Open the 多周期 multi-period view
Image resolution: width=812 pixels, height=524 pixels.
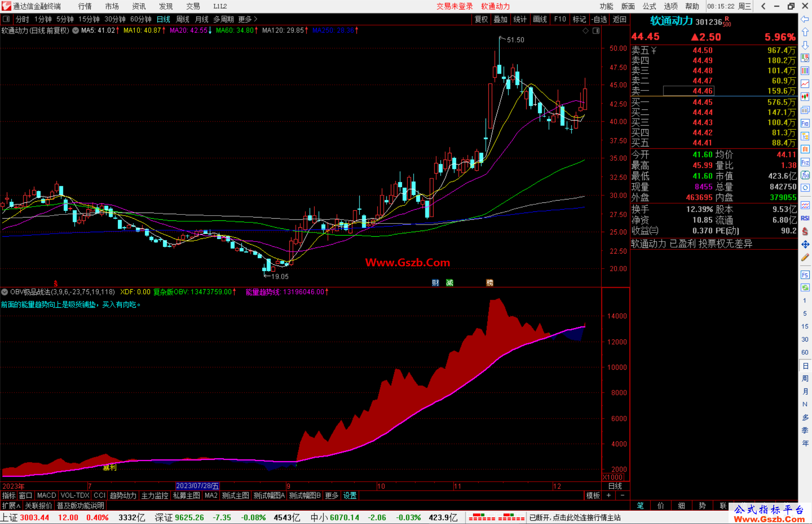(223, 19)
